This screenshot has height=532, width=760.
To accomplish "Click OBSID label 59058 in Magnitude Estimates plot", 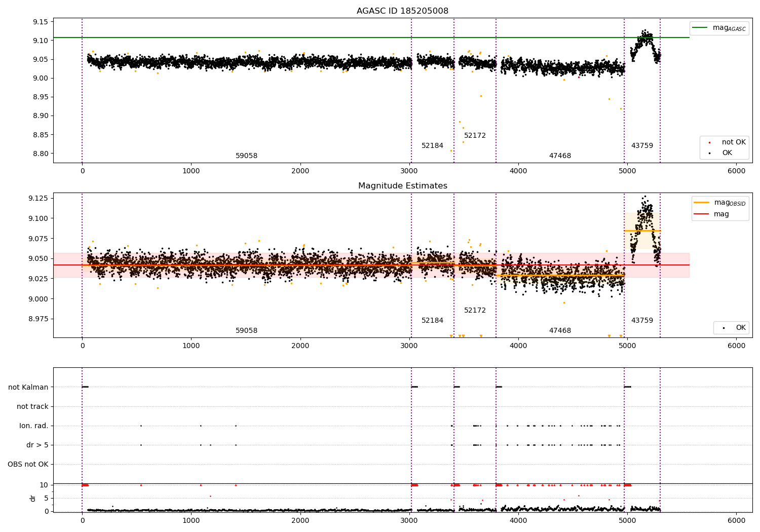I will (x=246, y=331).
